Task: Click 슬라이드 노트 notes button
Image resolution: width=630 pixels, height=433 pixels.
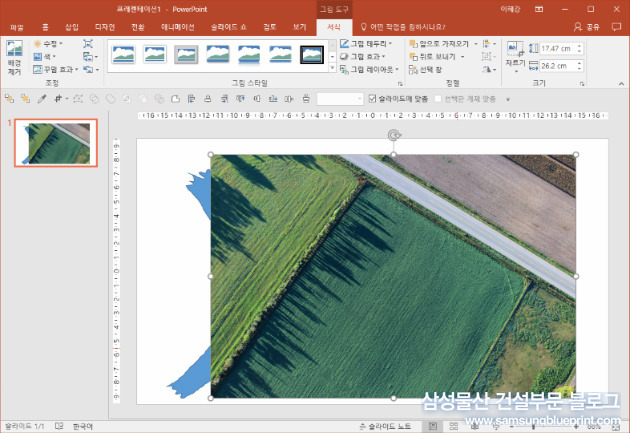Action: pos(385,426)
